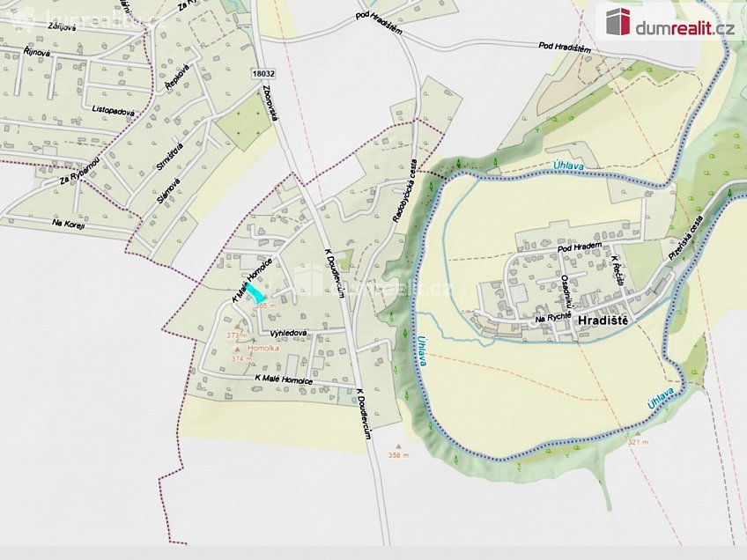
Task: Click the Výhledová street label
Action: (288, 332)
